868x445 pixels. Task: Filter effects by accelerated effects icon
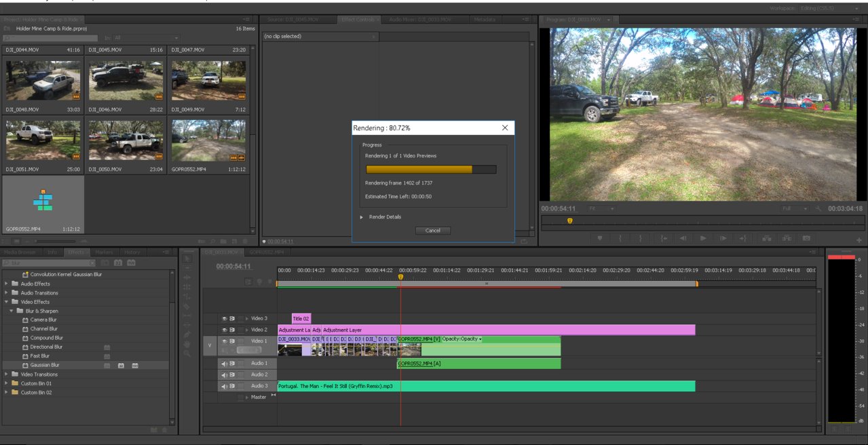[x=105, y=263]
